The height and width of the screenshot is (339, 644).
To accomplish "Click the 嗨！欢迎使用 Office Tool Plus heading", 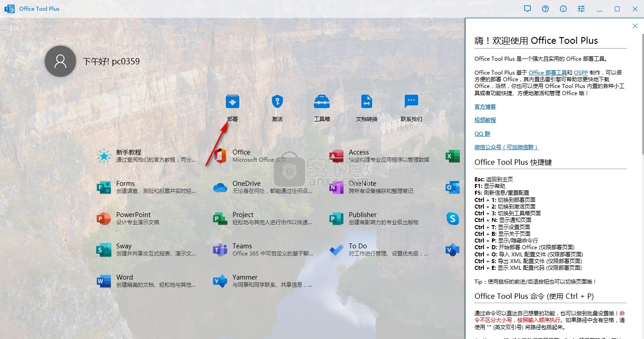I will (x=536, y=41).
